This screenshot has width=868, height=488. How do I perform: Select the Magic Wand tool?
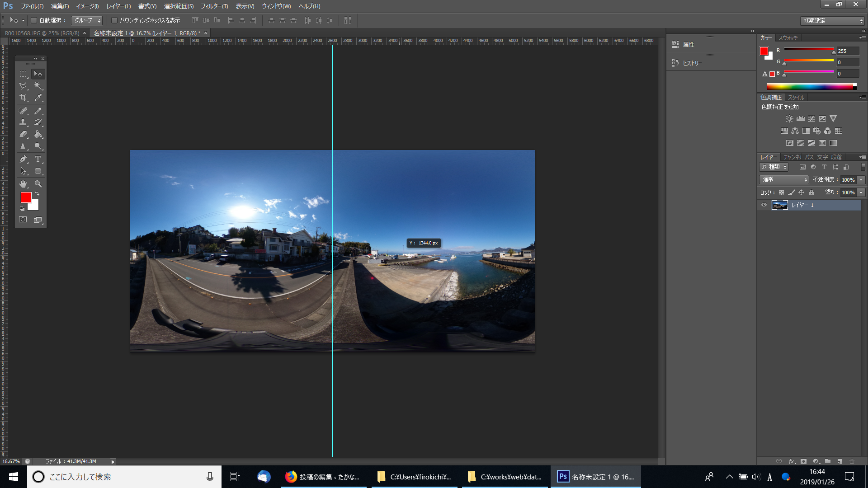click(x=38, y=86)
